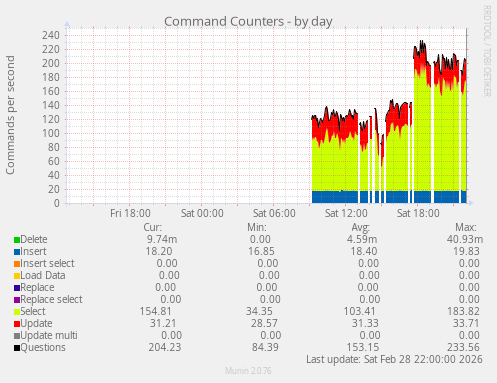Click the Insert min value 16.85

(x=261, y=251)
